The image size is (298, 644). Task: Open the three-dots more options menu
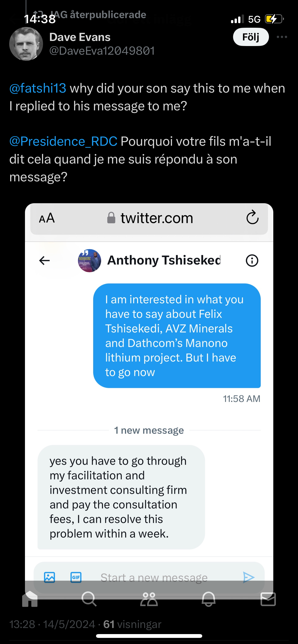click(x=282, y=37)
